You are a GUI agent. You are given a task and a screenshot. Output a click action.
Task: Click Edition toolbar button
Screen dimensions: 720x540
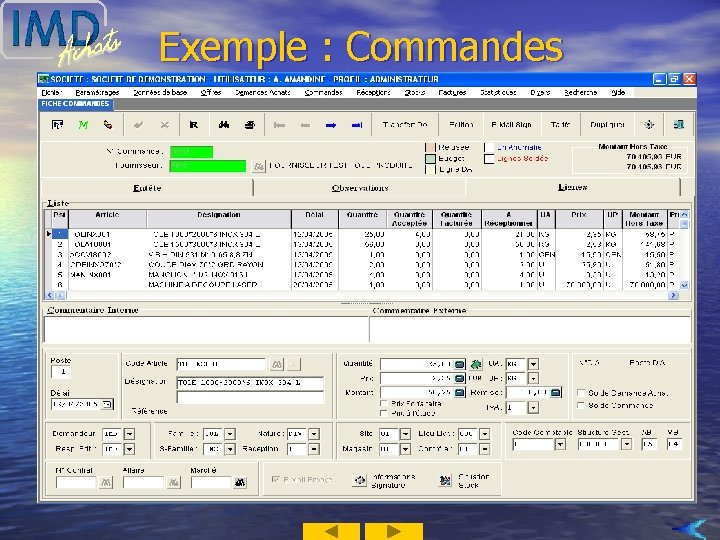click(461, 124)
